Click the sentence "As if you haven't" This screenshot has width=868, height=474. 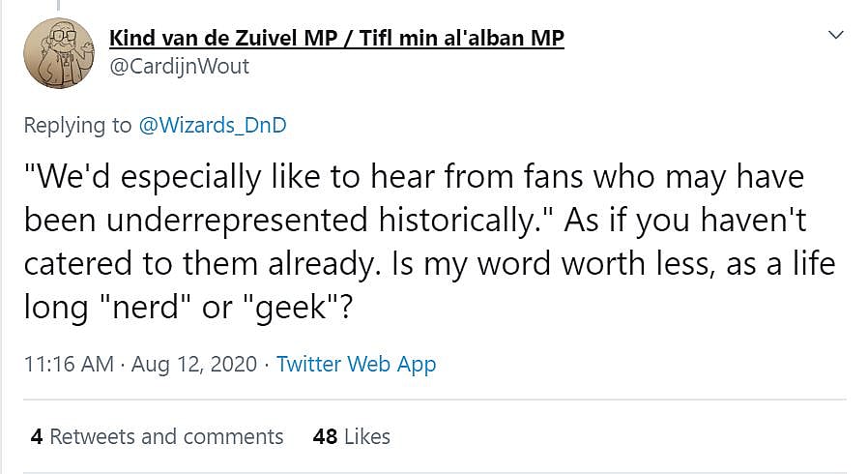685,222
